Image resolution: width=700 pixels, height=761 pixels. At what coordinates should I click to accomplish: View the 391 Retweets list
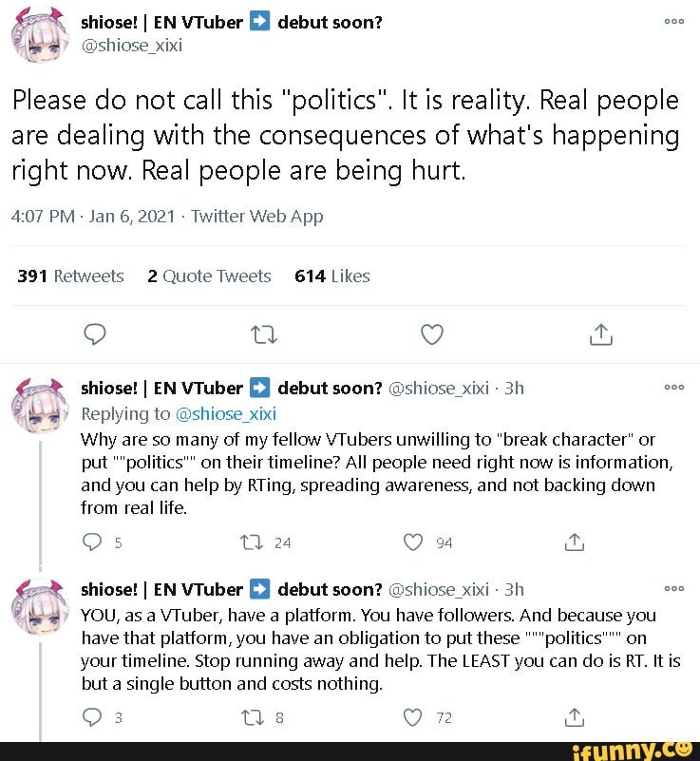(71, 276)
